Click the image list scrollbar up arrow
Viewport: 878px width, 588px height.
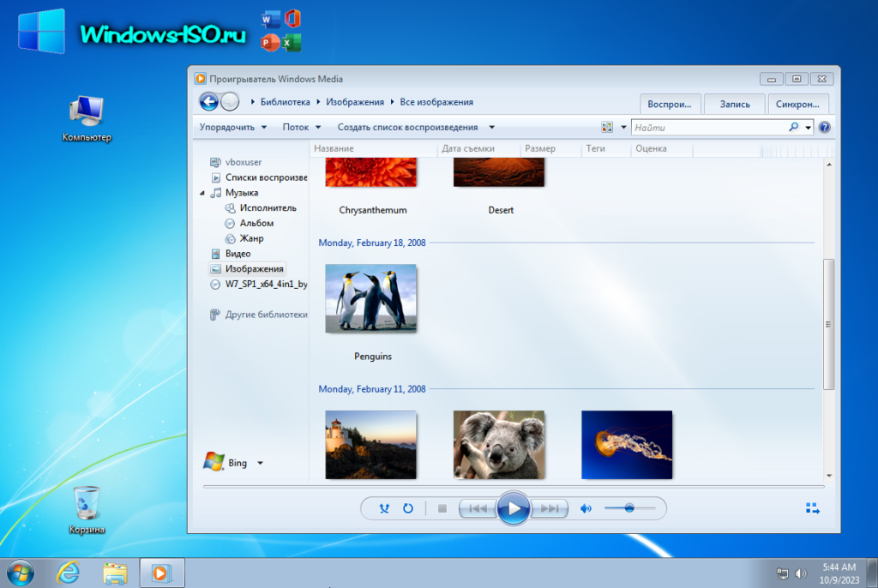pyautogui.click(x=829, y=164)
